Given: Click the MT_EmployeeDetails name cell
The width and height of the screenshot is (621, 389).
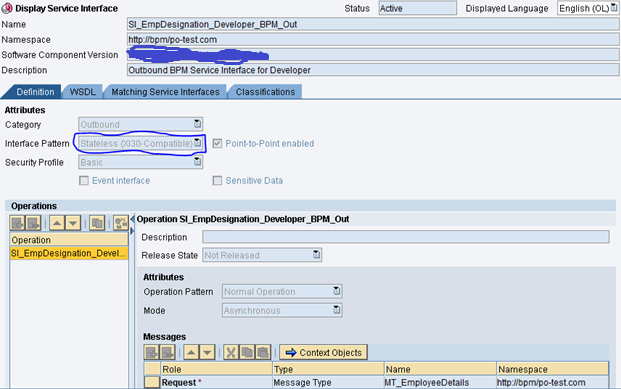Looking at the screenshot, I should tap(440, 382).
